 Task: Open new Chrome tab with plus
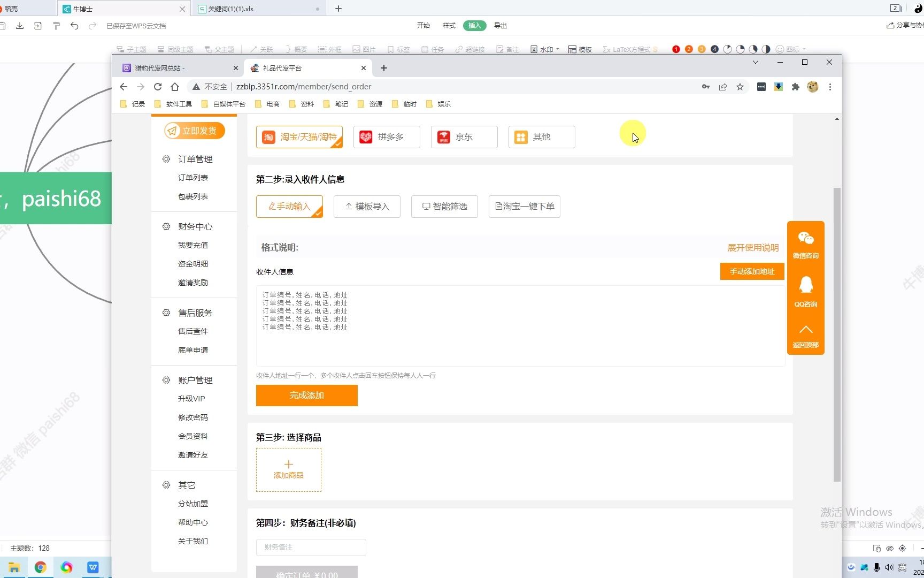[384, 68]
